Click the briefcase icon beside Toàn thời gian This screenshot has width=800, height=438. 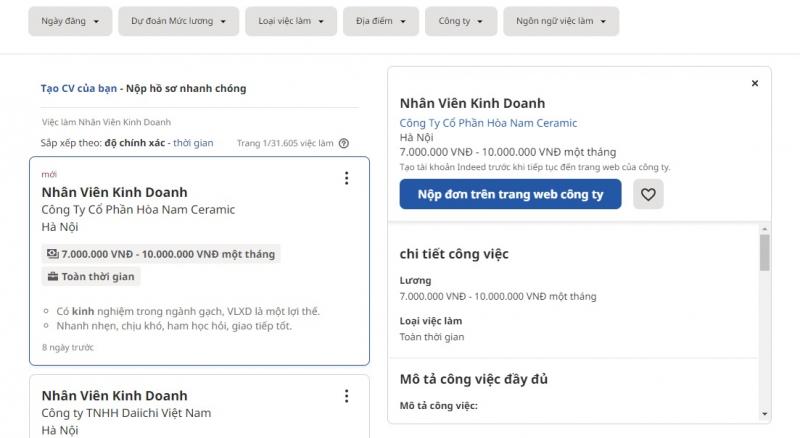53,276
